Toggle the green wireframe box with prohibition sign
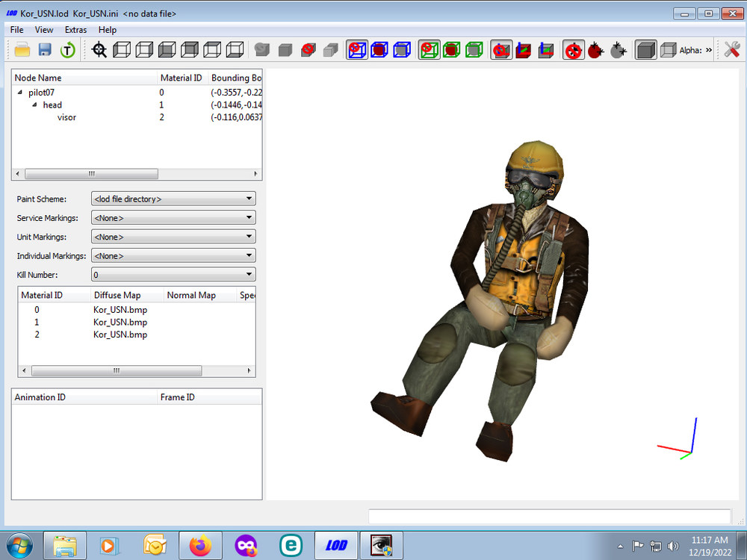The height and width of the screenshot is (560, 747). coord(430,49)
